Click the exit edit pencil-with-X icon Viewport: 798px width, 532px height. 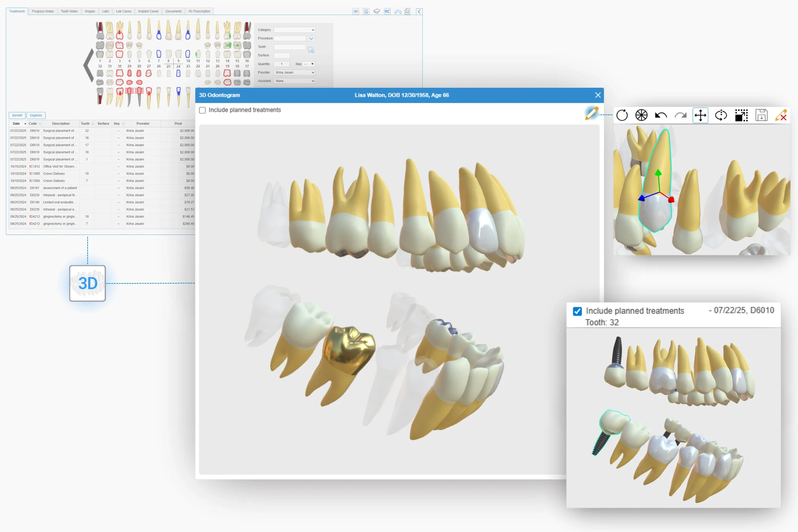tap(781, 115)
